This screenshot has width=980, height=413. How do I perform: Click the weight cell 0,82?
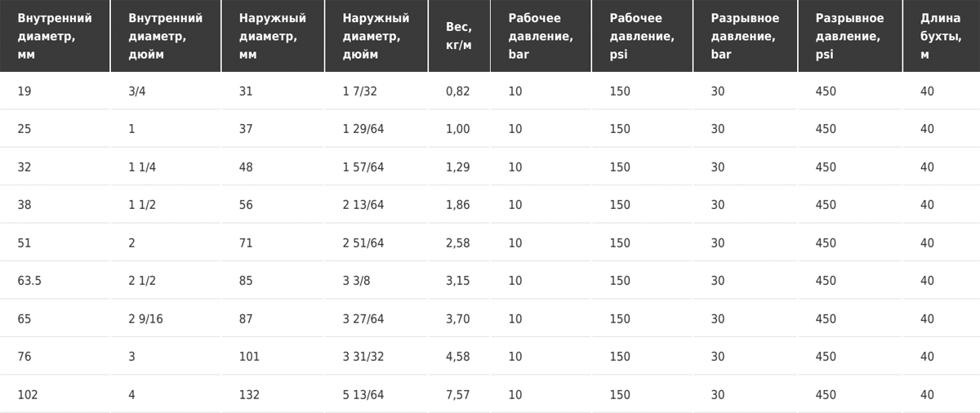(x=458, y=91)
